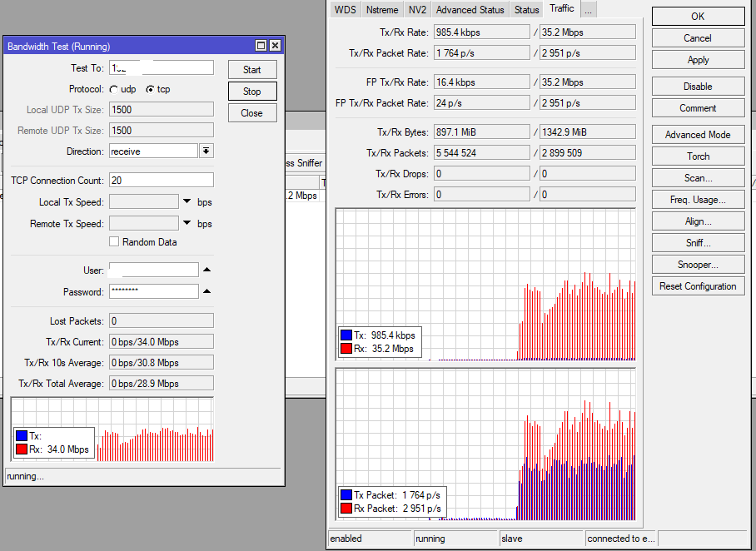
Task: Click the Test To address field
Action: tap(161, 67)
